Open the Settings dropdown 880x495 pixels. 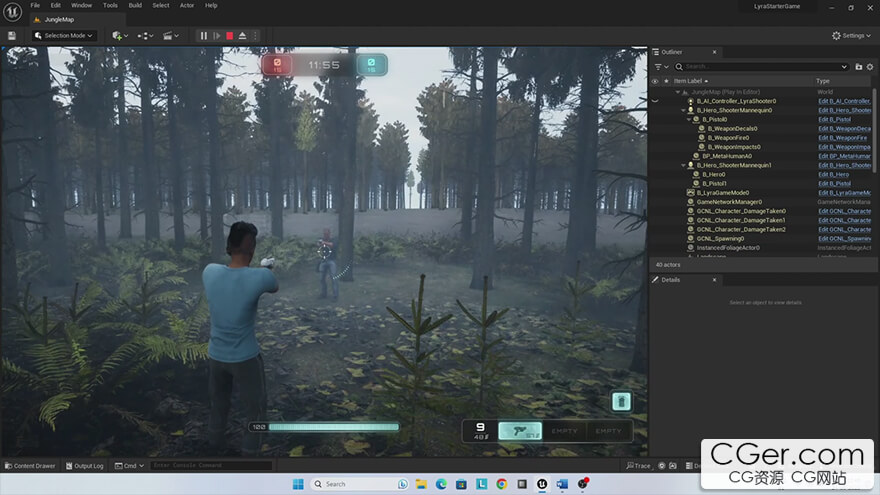851,35
